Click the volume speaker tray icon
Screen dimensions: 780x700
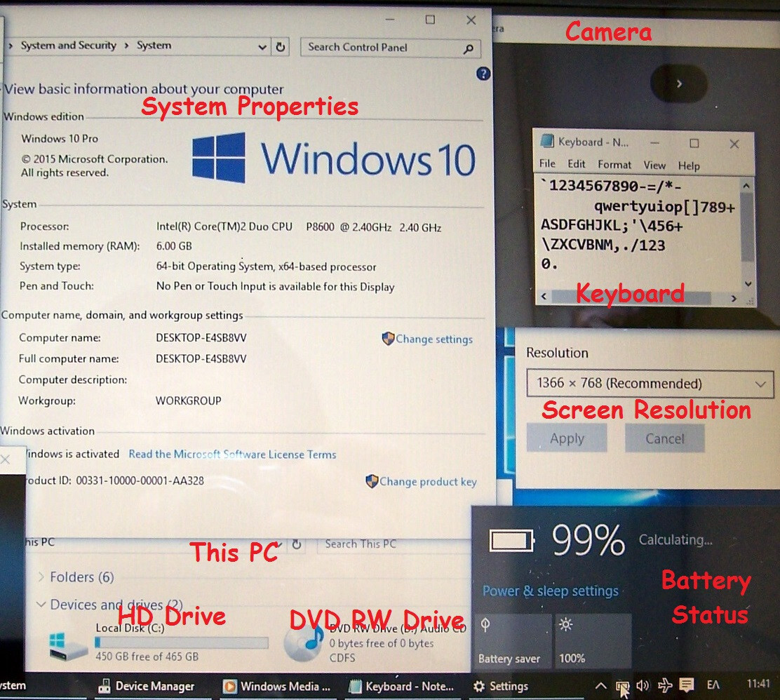(643, 685)
